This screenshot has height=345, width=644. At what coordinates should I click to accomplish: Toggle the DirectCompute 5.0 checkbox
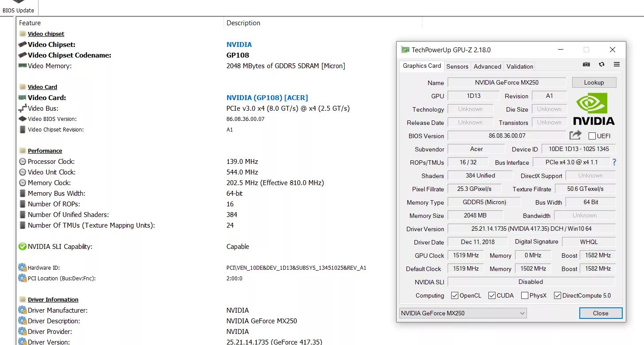(x=558, y=295)
